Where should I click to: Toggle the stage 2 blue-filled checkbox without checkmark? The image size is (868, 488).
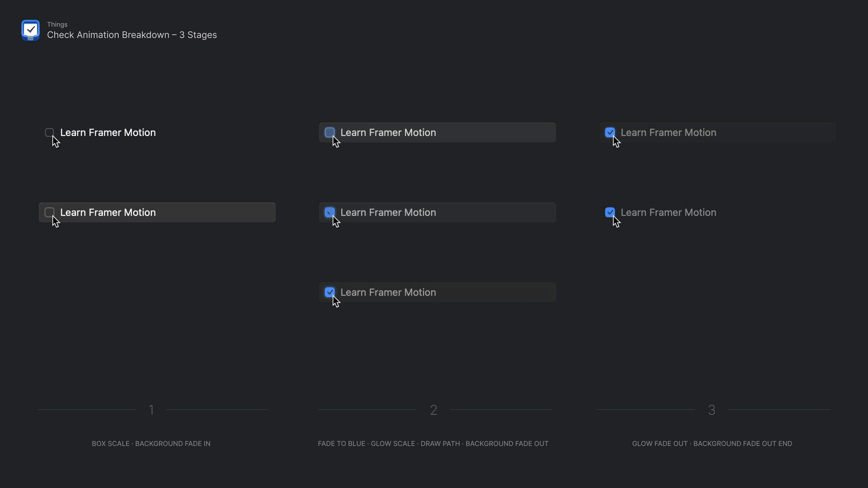(330, 212)
